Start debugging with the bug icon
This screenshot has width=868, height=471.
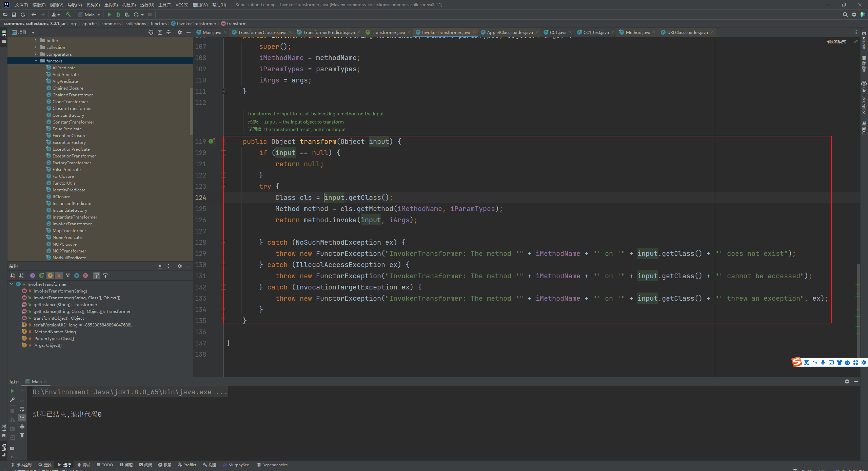[118, 15]
